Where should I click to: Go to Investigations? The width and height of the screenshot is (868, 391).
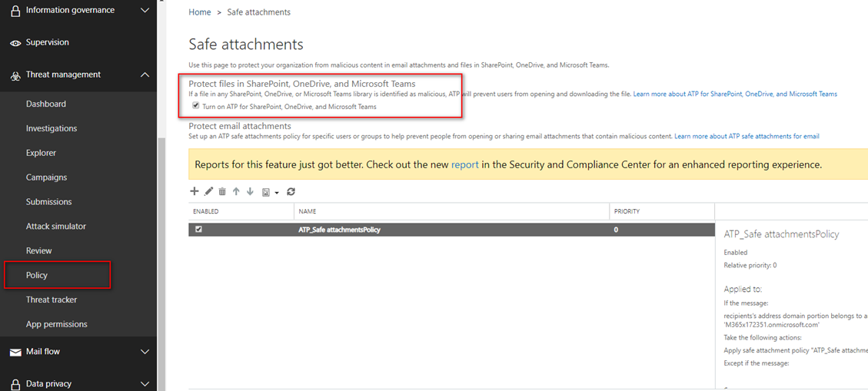tap(52, 128)
